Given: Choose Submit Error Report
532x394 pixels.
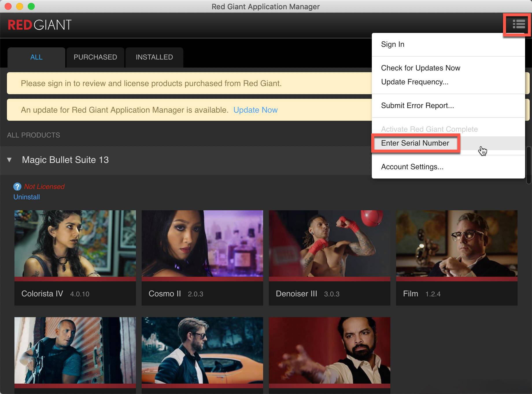Looking at the screenshot, I should click(x=417, y=105).
